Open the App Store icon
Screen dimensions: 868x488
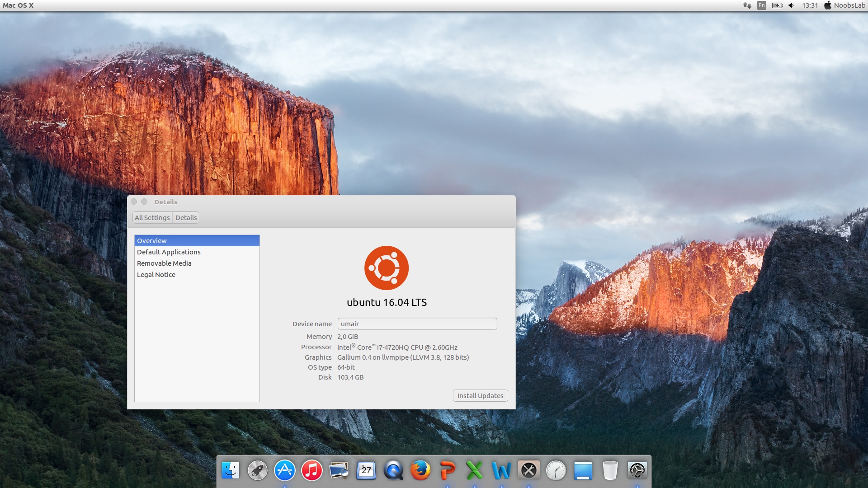point(285,471)
